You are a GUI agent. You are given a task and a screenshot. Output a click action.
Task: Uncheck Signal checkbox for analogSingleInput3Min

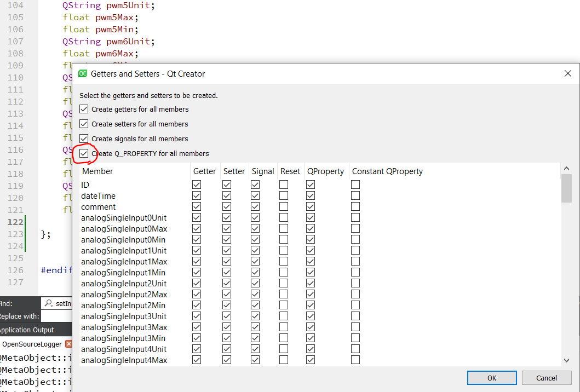[x=255, y=338]
